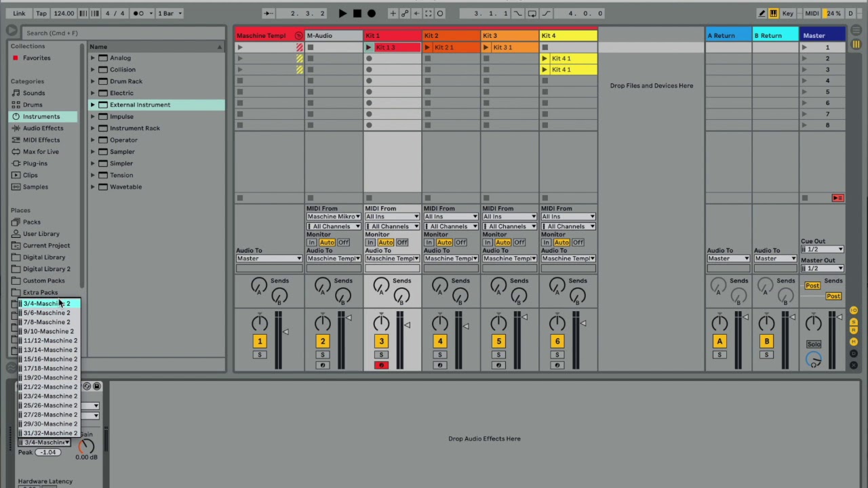Open track 1 Audio To Master dropdown
The image size is (868, 488).
pos(269,258)
